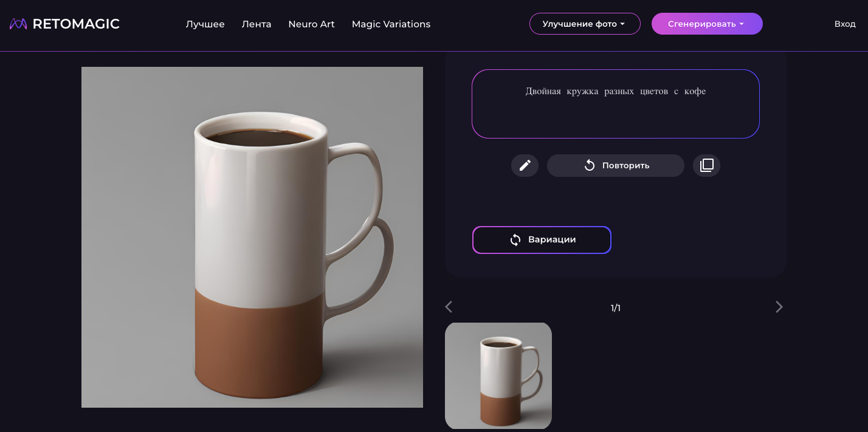Go to the previous result with left arrow
Image resolution: width=868 pixels, height=432 pixels.
(449, 307)
